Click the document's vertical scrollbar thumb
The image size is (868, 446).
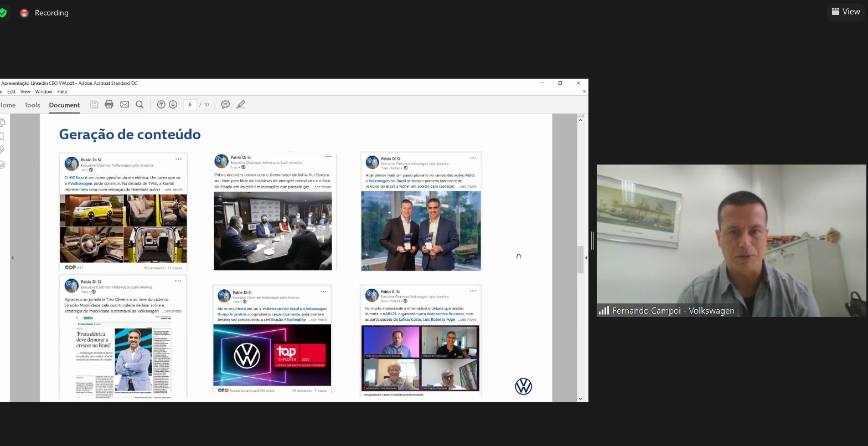coord(581,259)
